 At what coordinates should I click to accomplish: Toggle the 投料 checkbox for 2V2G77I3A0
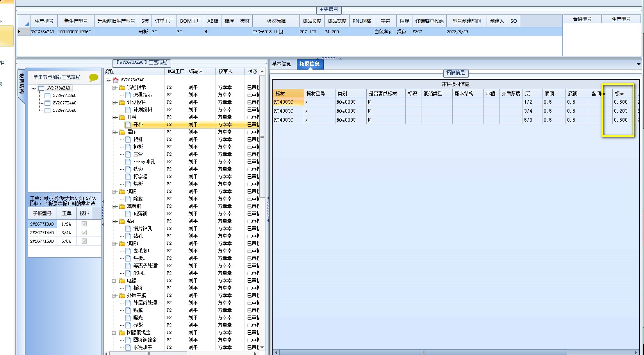(x=84, y=224)
